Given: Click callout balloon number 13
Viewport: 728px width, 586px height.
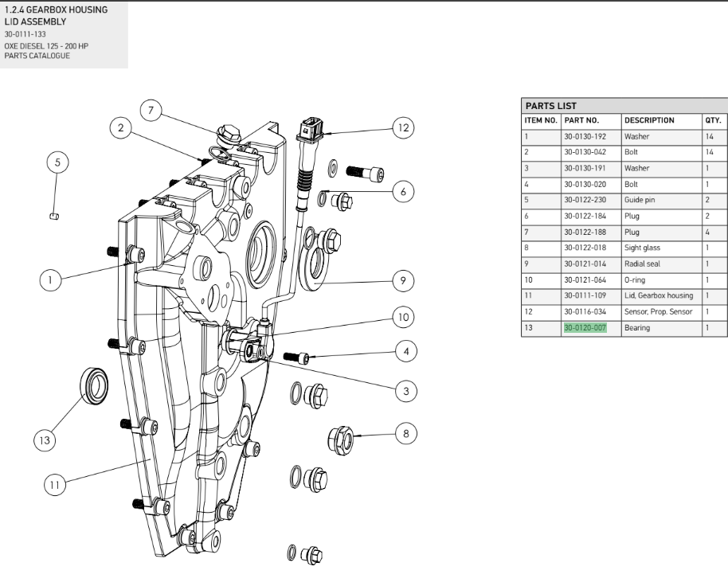Looking at the screenshot, I should 45,440.
